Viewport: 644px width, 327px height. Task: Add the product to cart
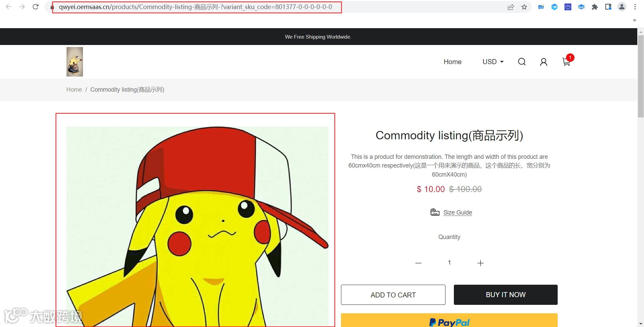(393, 295)
